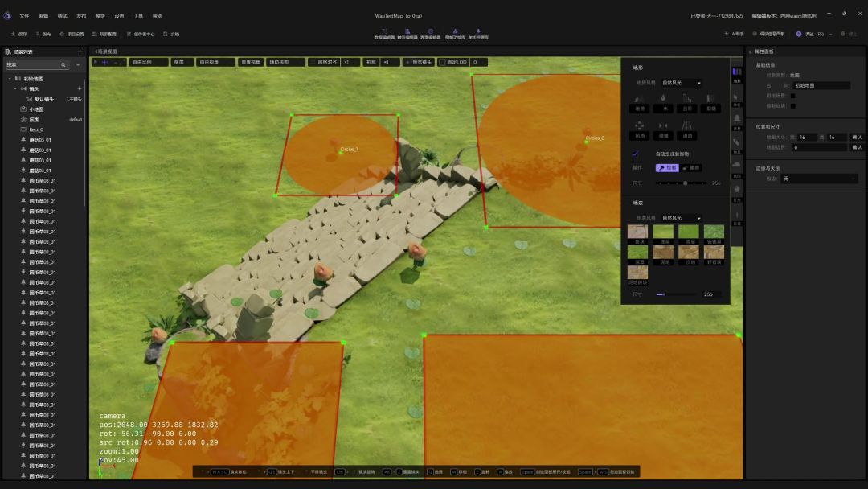Viewport: 868px width, 489px height.
Task: Open the 工具 (Tools) menu
Action: (x=138, y=15)
